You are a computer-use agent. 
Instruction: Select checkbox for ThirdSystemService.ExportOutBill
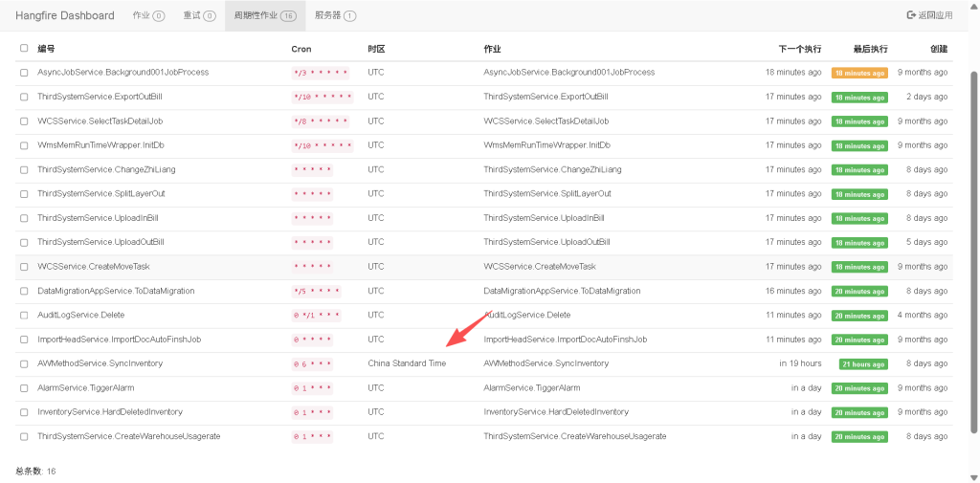(x=24, y=97)
